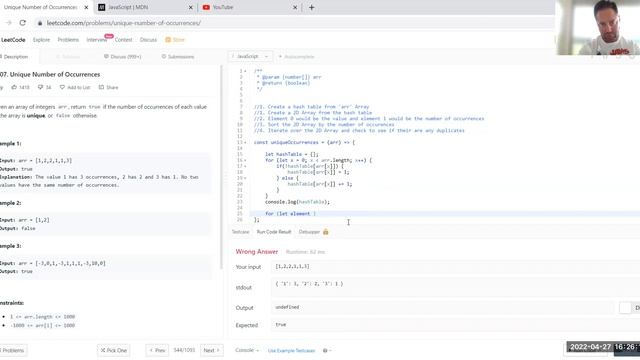Open the Debugger tab
Viewport: 640px width, 360px height.
tap(313, 232)
